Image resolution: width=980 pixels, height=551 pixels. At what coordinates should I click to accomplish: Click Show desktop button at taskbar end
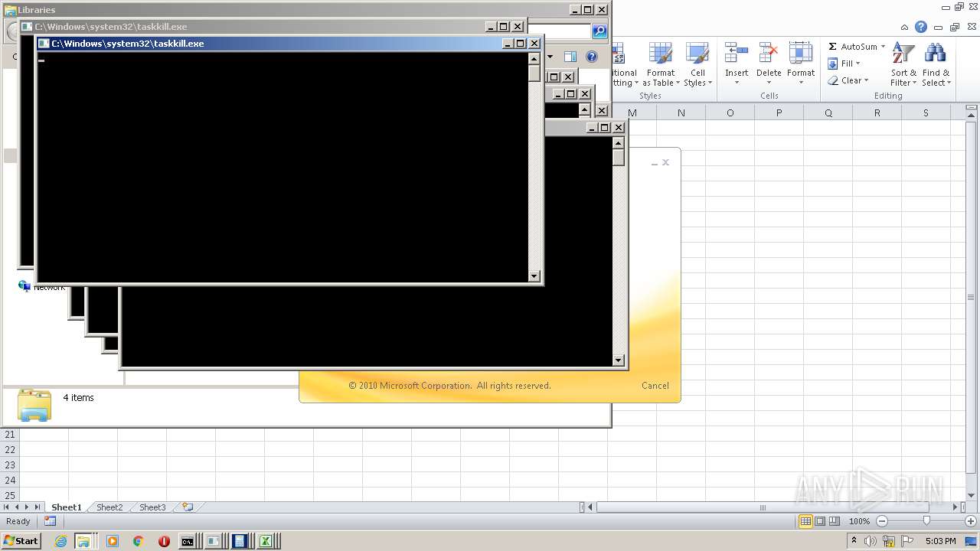(x=972, y=541)
